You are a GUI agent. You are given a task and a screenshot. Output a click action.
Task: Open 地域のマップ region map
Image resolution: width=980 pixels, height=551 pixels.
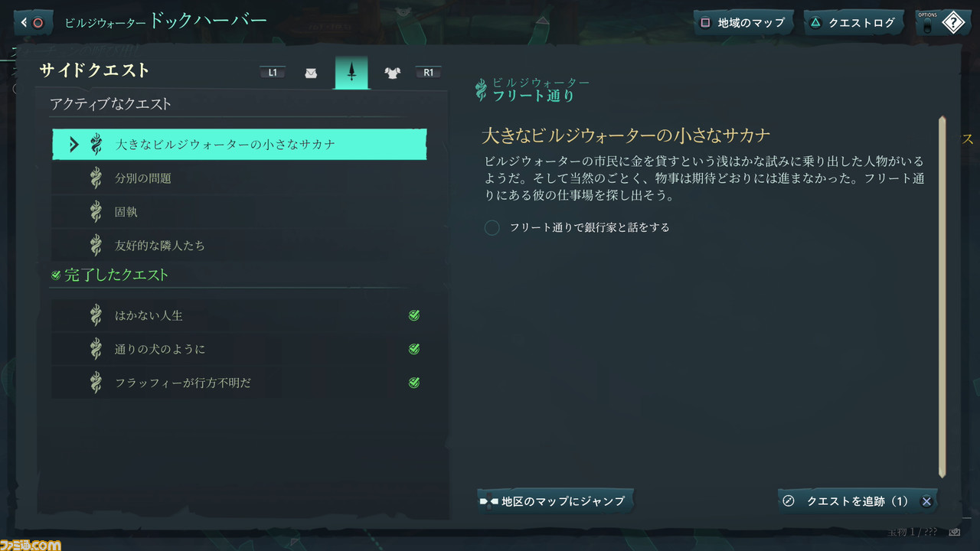click(x=743, y=22)
